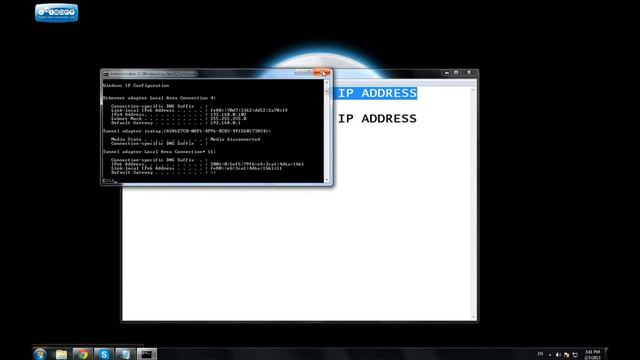The width and height of the screenshot is (640, 360).
Task: Click the 'Windows IP Configuration' heading
Action: click(136, 86)
